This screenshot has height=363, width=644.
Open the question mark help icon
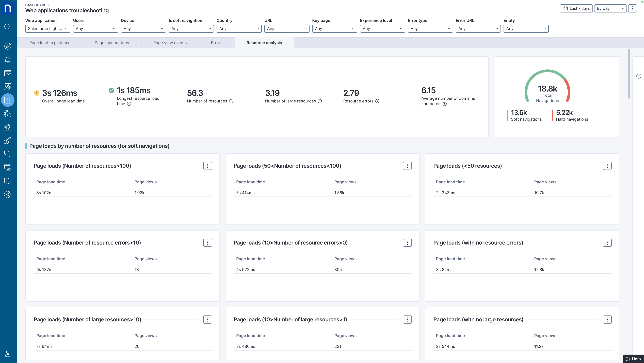pyautogui.click(x=638, y=76)
